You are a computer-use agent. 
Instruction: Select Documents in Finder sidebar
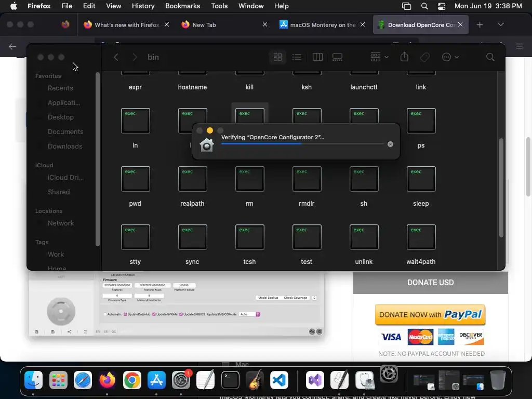65,132
